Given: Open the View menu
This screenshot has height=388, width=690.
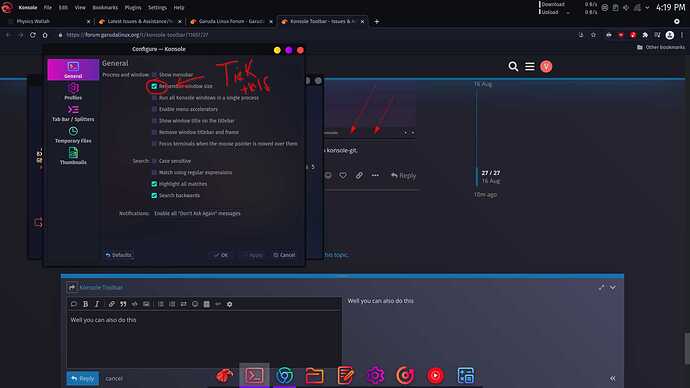Looking at the screenshot, I should coord(80,7).
